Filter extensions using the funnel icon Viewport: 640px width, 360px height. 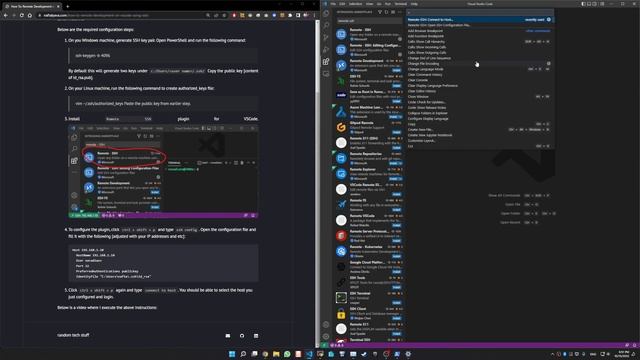(380, 12)
